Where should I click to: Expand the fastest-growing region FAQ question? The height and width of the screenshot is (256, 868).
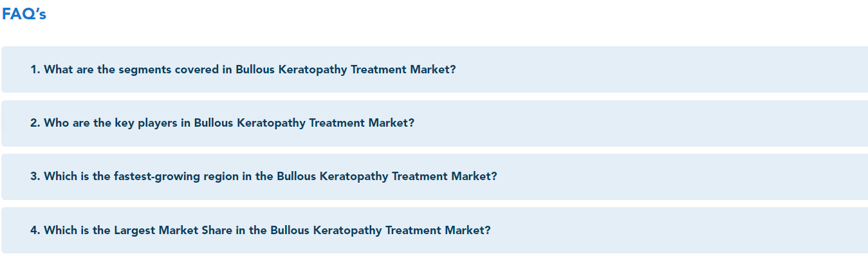point(434,176)
